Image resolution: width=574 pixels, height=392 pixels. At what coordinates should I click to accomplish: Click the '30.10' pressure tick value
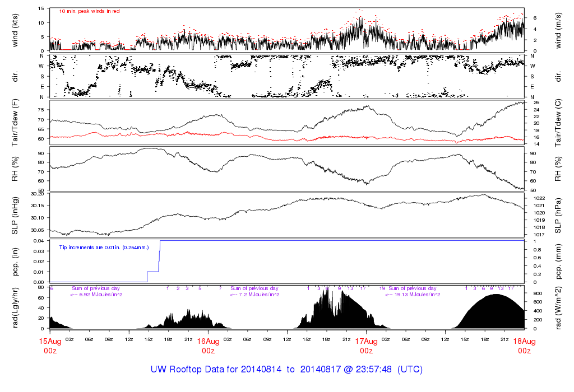pyautogui.click(x=37, y=218)
